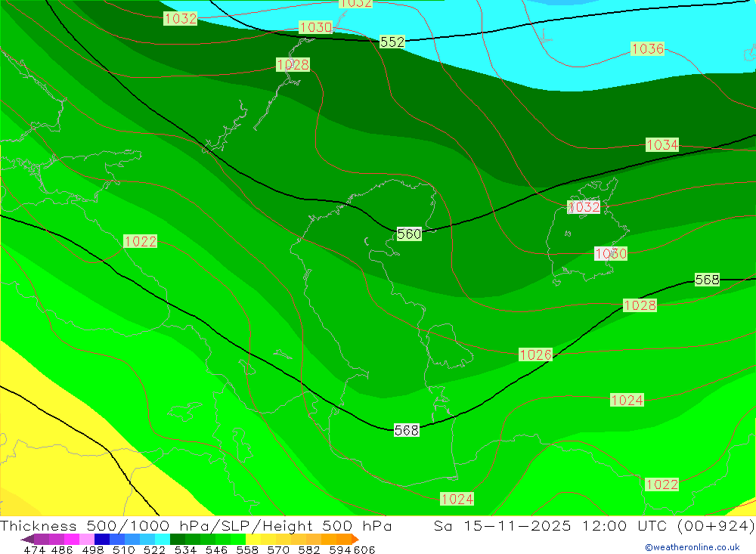The width and height of the screenshot is (756, 554).
Task: Click the legend value 498
Action: point(92,549)
